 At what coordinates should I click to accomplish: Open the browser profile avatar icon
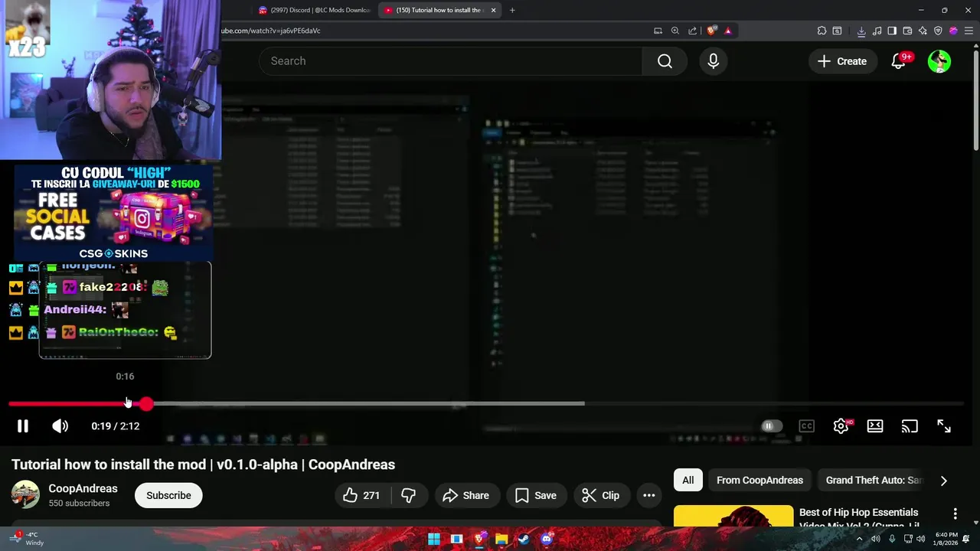pos(953,31)
